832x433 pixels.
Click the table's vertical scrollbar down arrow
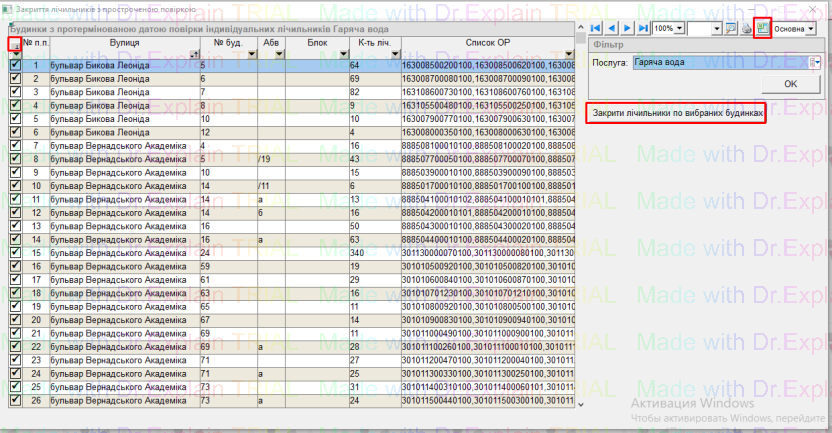(x=582, y=403)
